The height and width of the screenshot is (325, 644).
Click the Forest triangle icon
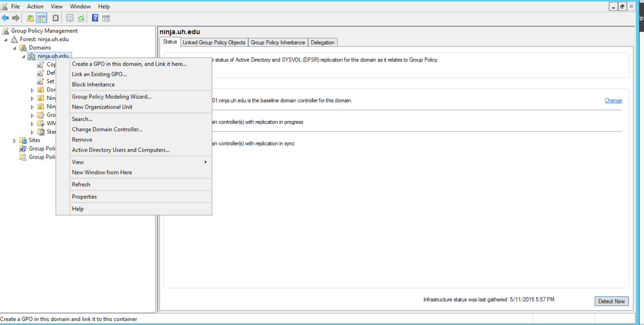[x=14, y=39]
